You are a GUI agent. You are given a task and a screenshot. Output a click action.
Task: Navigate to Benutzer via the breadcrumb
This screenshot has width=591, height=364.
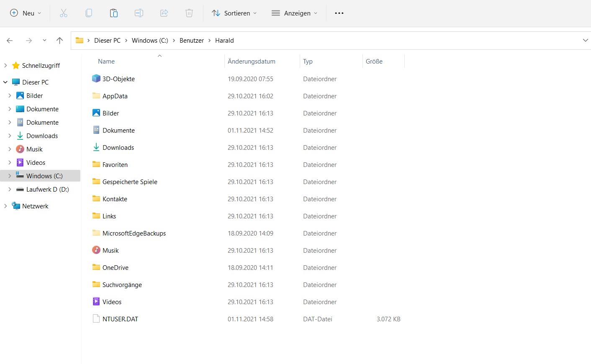191,40
